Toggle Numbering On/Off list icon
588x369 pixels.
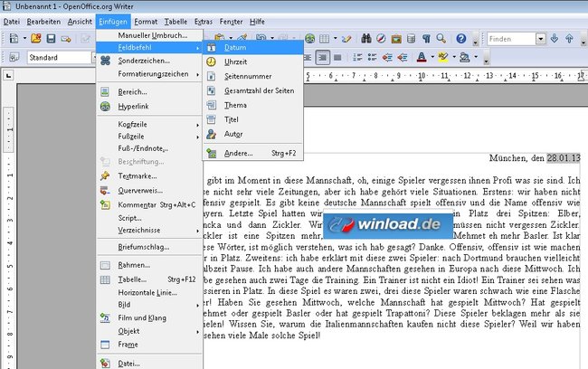point(357,57)
